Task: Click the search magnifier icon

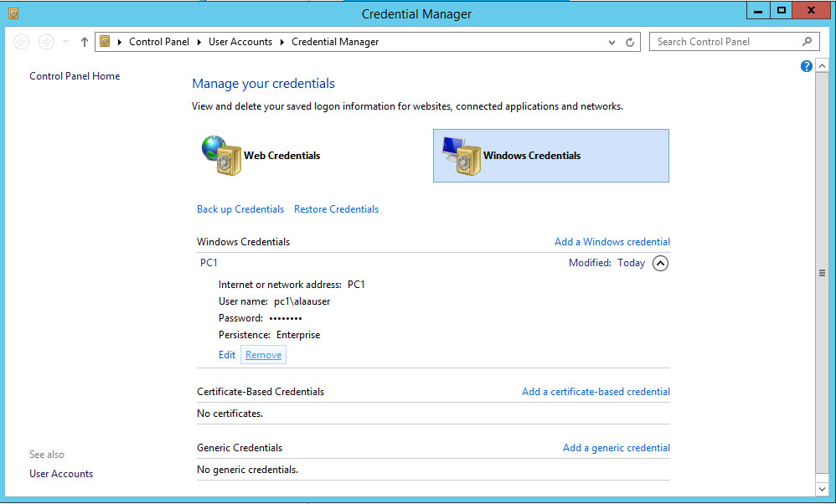Action: [x=806, y=41]
